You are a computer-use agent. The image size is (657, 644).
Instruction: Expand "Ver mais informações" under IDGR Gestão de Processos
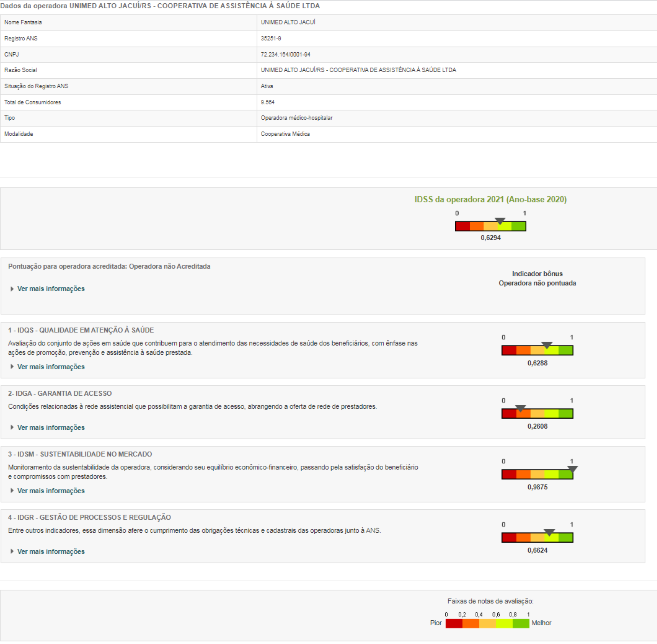[51, 552]
